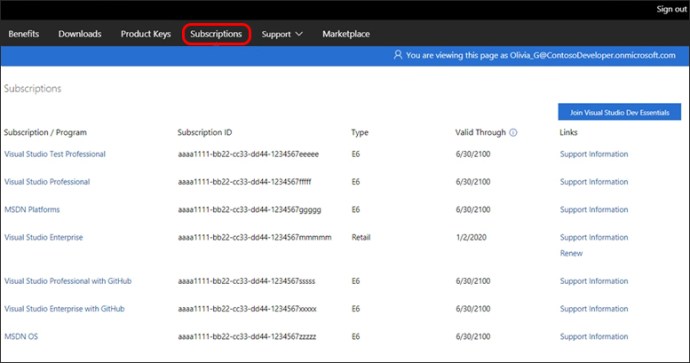The width and height of the screenshot is (690, 363).
Task: View Support Information for Visual Studio Test Professional
Action: pos(594,154)
